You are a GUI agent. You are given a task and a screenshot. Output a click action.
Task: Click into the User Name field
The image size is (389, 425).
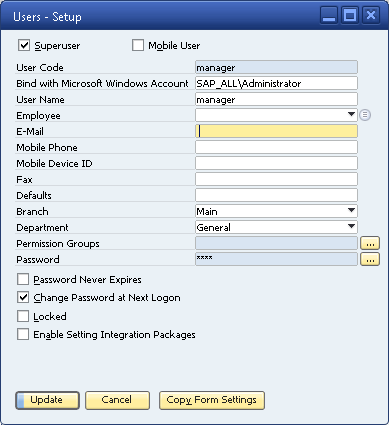[276, 99]
